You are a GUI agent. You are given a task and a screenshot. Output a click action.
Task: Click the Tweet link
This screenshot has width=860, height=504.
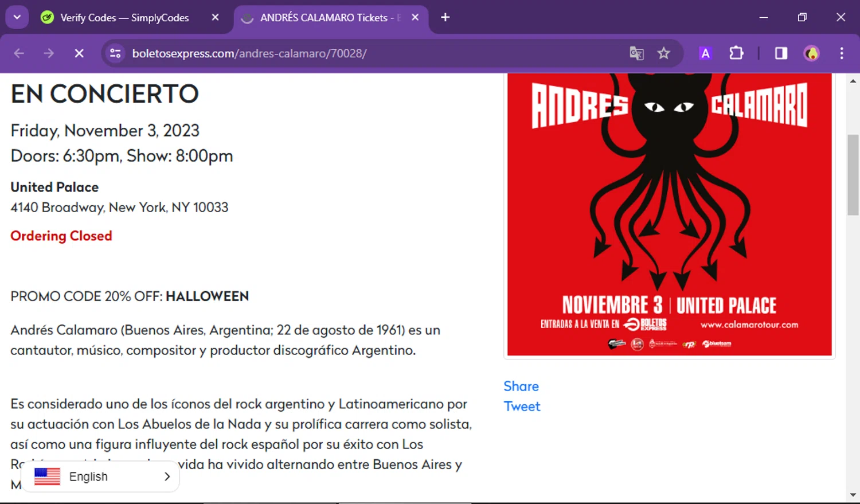click(x=522, y=406)
